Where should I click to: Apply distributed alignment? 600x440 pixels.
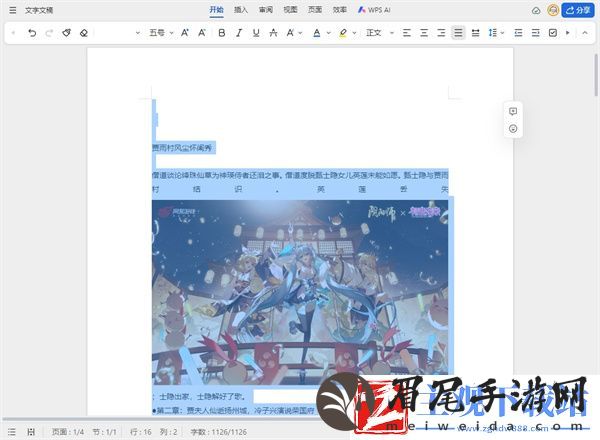pyautogui.click(x=476, y=33)
